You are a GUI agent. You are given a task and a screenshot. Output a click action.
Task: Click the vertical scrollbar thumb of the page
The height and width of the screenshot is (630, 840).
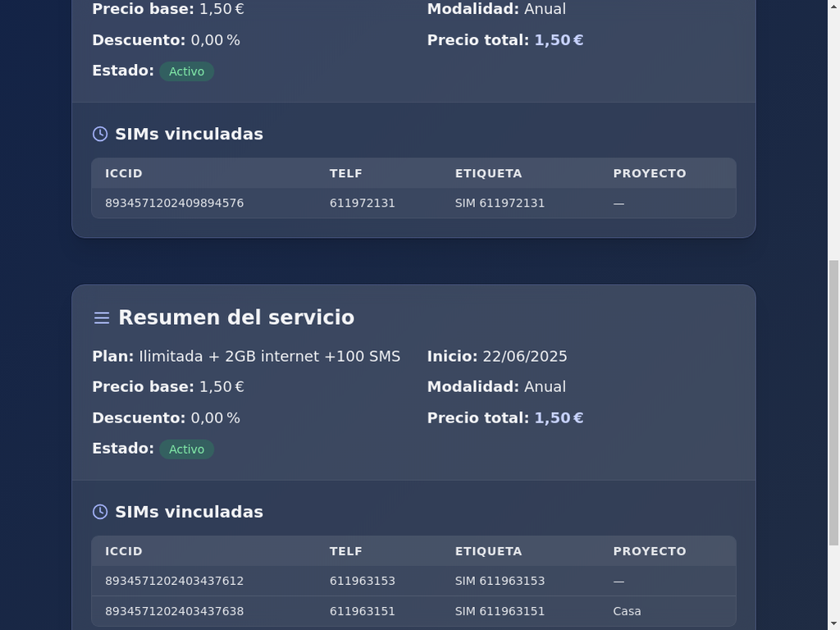pos(833,403)
